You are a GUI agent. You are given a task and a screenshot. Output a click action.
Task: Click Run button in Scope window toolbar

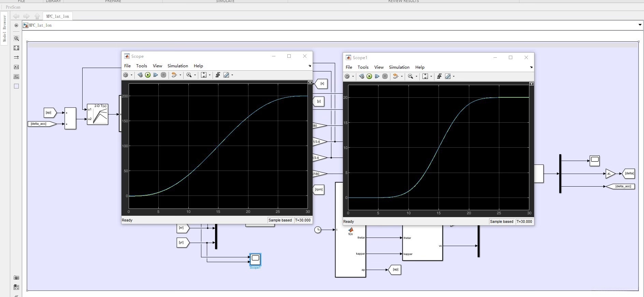(148, 75)
